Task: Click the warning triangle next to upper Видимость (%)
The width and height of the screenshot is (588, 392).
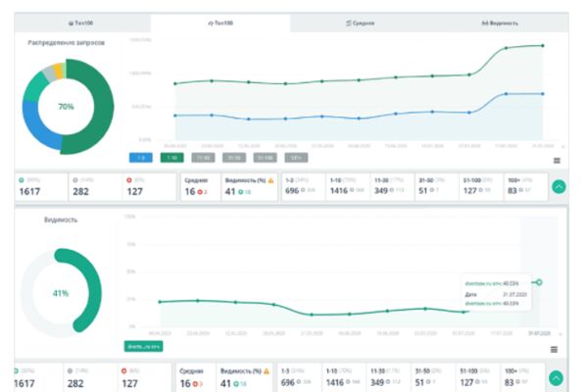Action: (x=270, y=180)
